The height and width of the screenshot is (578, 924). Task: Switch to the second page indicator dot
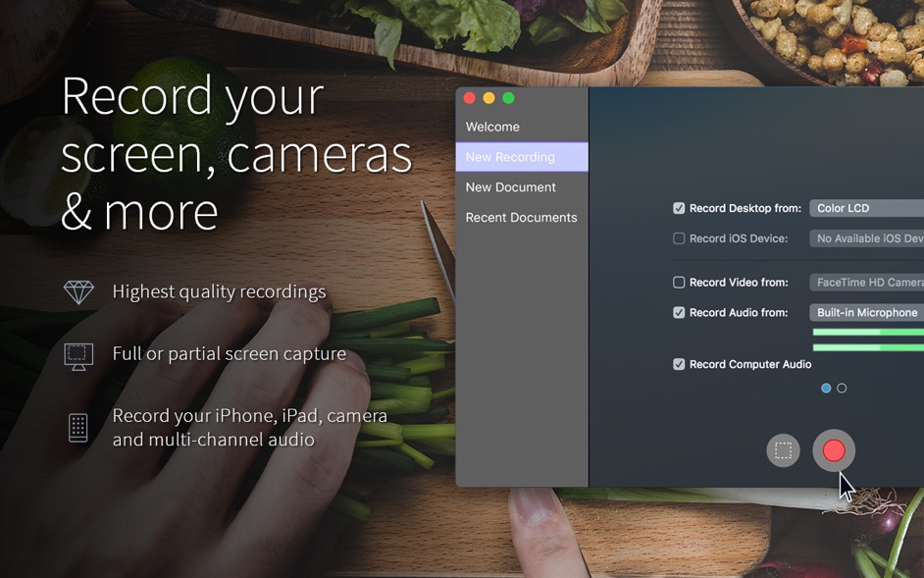(x=842, y=389)
